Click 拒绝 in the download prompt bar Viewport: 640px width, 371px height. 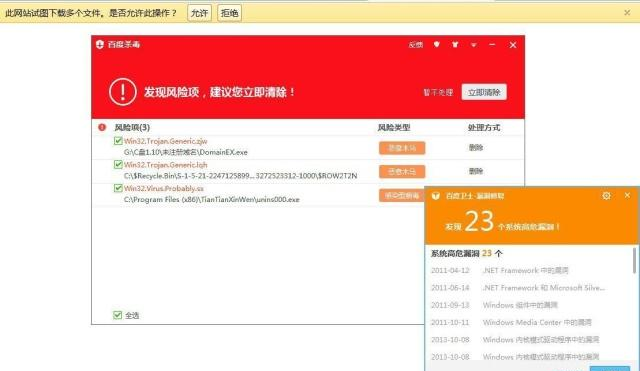(229, 13)
